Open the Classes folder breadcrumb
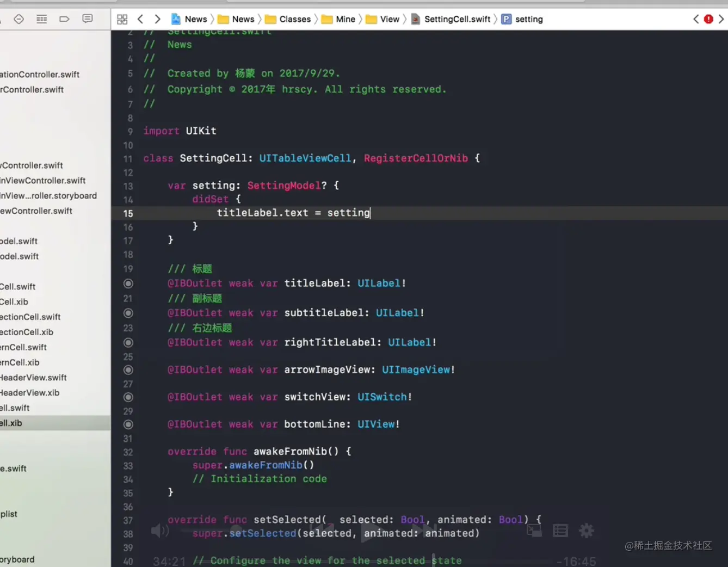 click(x=288, y=19)
